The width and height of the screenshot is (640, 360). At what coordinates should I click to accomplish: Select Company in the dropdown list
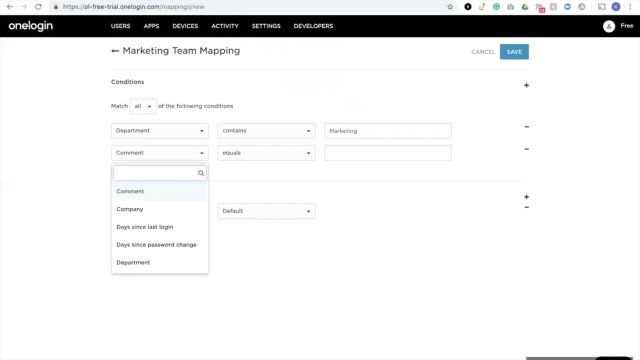click(x=160, y=209)
